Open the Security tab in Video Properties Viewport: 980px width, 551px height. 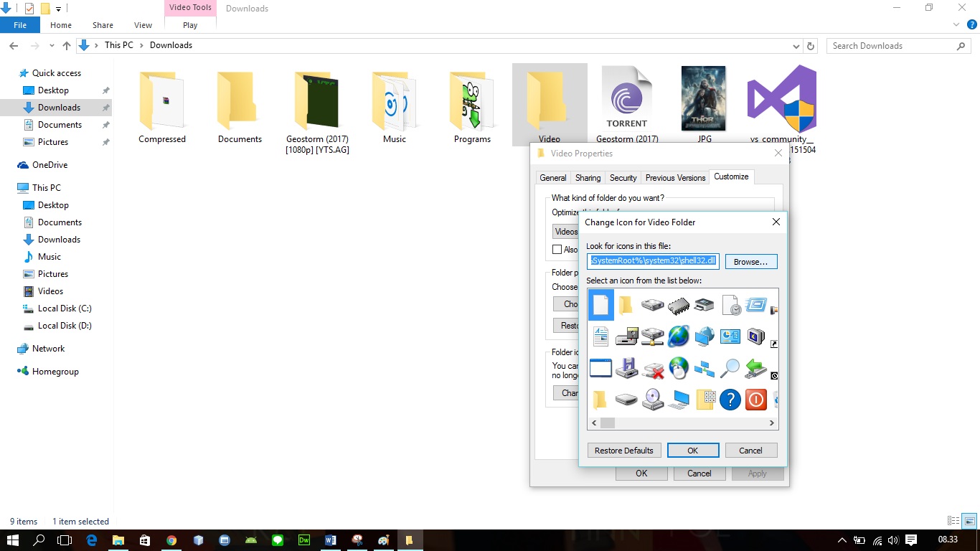point(623,178)
